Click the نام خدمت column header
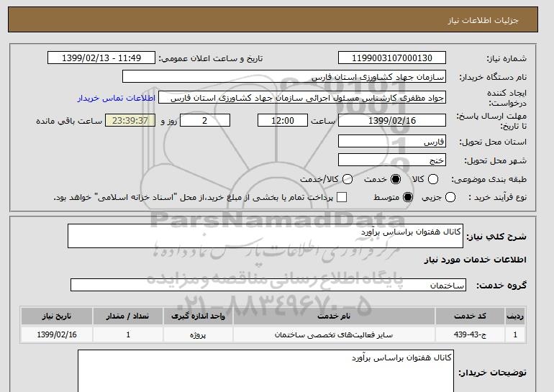 pyautogui.click(x=334, y=316)
